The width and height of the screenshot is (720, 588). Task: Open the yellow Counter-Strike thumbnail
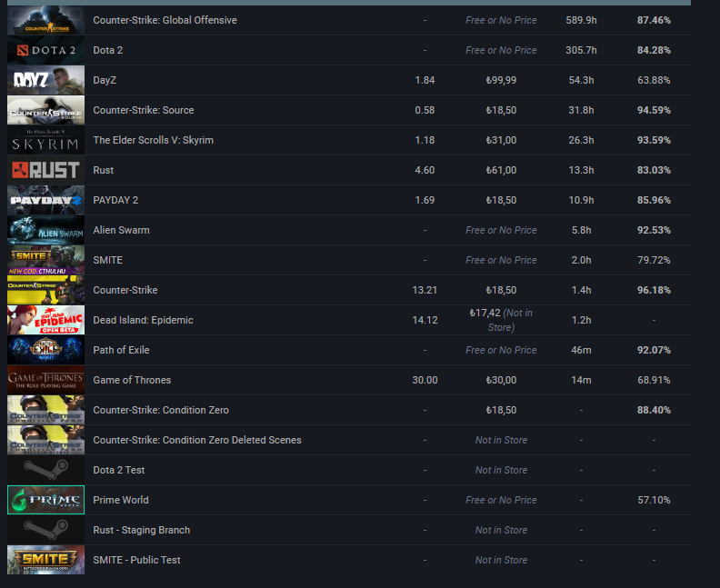point(46,290)
